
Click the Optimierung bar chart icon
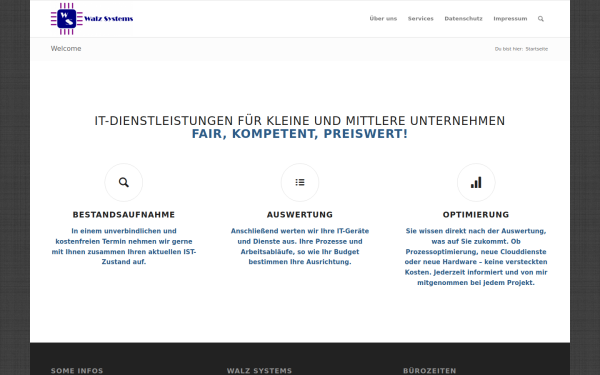(476, 183)
